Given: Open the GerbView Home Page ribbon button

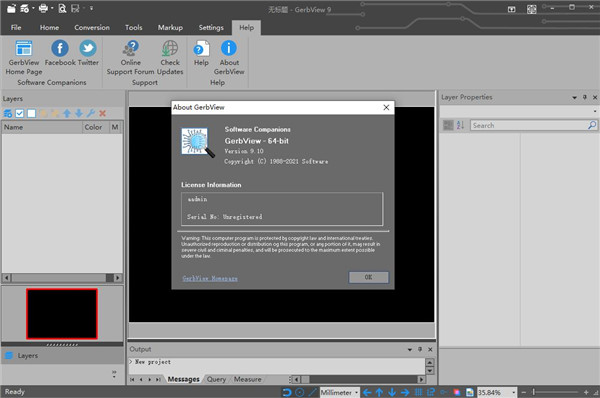Looking at the screenshot, I should [24, 57].
